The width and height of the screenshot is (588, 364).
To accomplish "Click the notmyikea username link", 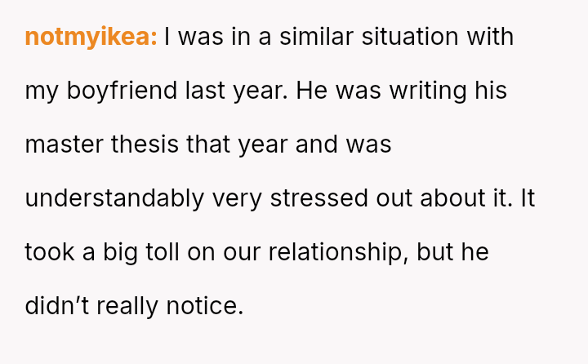I will point(91,38).
